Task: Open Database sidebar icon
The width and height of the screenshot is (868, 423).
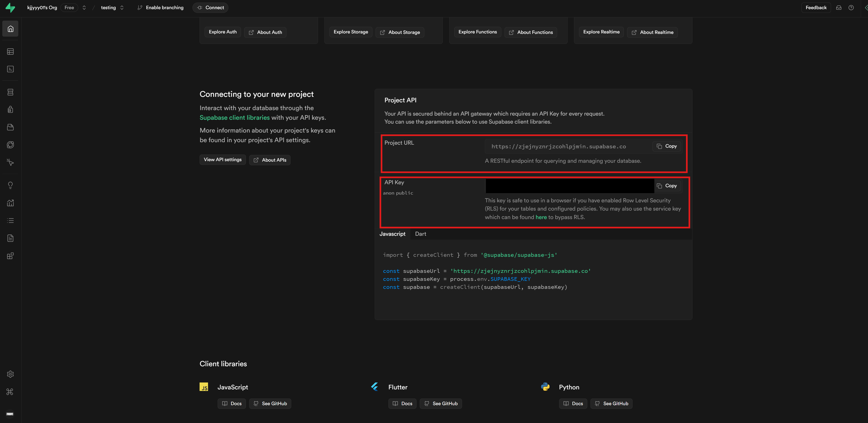Action: click(x=11, y=92)
